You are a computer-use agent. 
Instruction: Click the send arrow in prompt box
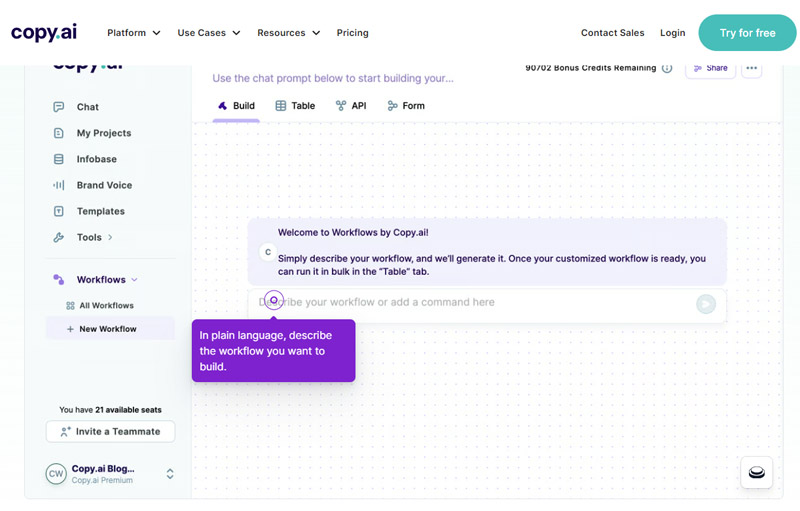coord(706,304)
